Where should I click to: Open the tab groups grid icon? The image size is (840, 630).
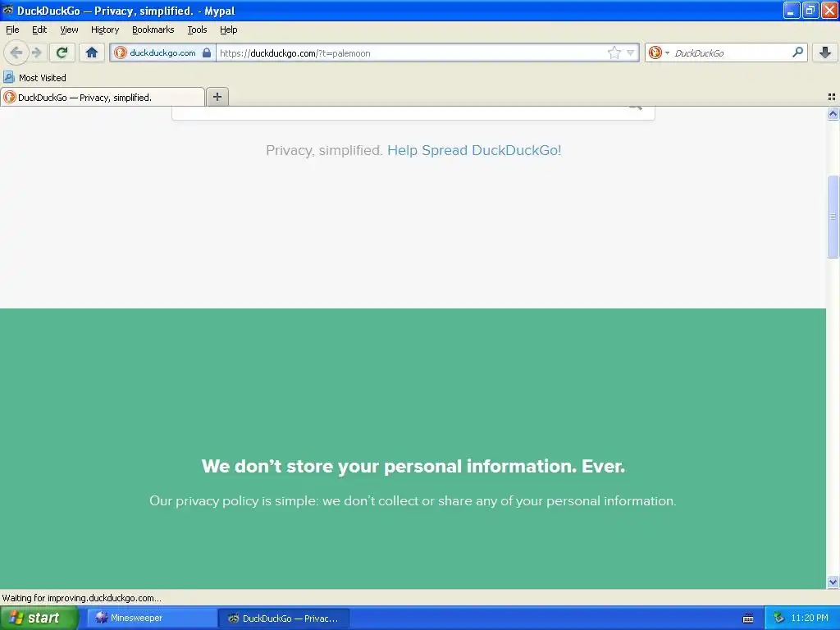tap(832, 97)
